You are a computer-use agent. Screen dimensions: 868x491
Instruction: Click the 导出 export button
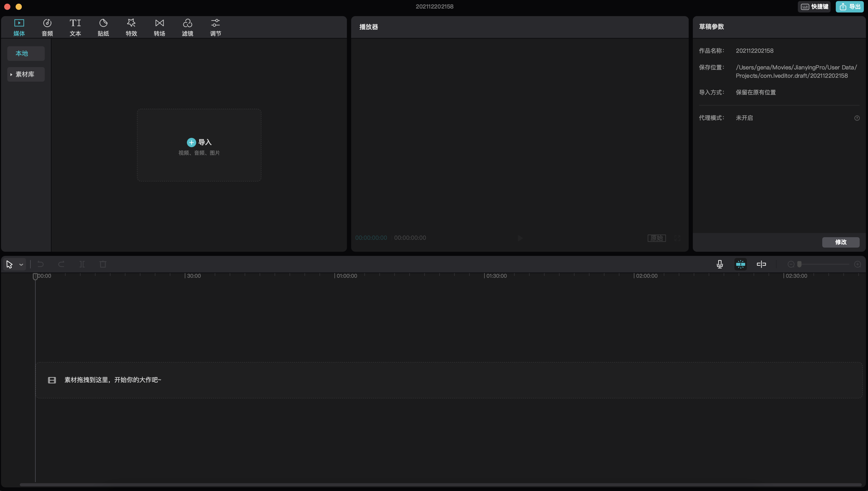point(850,7)
